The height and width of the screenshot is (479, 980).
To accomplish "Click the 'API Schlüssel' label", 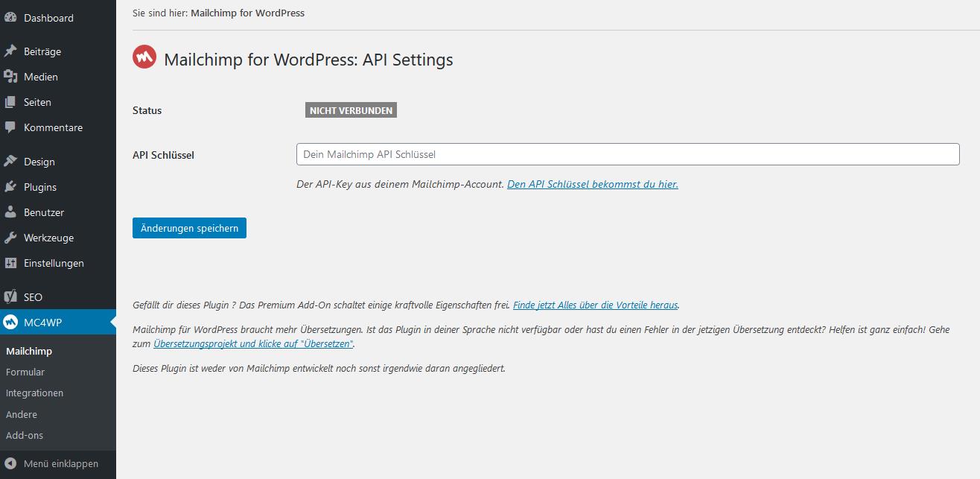I will coord(163,155).
